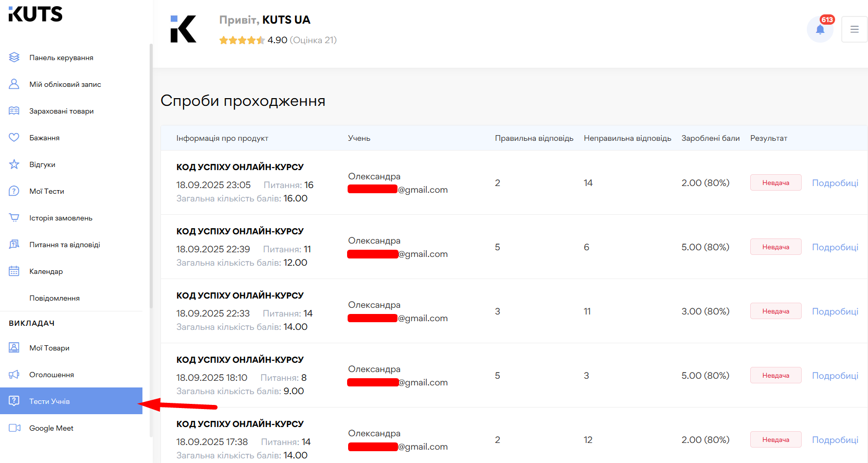Open the hamburger menu at top right
This screenshot has height=463, width=868.
pos(854,29)
